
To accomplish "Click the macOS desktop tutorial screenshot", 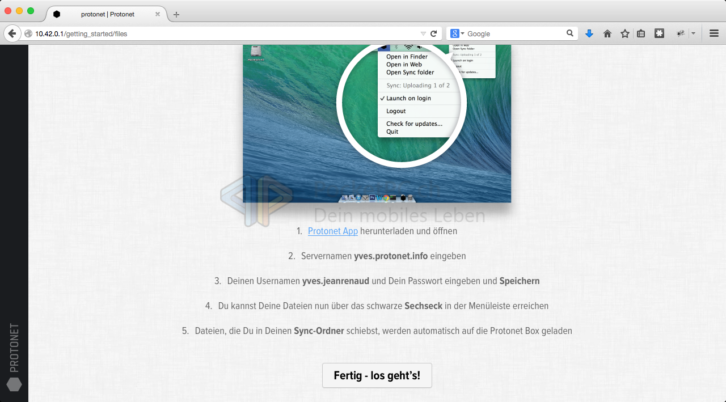I will (377, 120).
